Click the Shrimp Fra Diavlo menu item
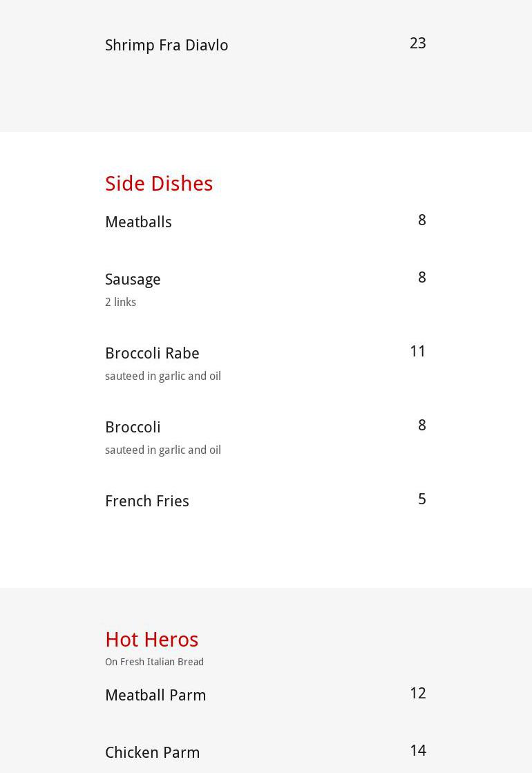Viewport: 532px width, 773px height. click(x=167, y=46)
